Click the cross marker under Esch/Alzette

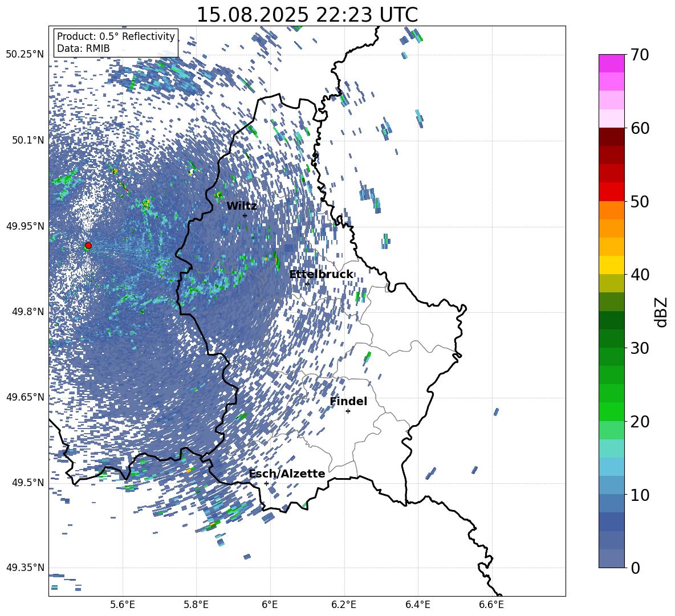click(x=266, y=483)
